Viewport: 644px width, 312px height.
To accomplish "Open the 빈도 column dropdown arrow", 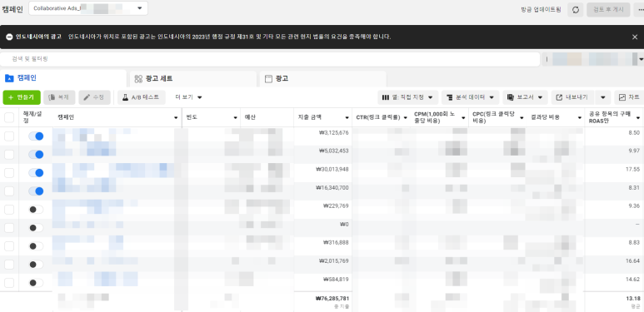I will tap(235, 117).
